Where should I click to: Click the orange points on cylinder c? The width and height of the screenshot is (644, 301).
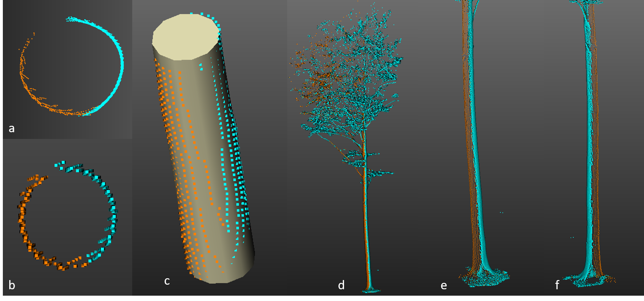tap(178, 142)
